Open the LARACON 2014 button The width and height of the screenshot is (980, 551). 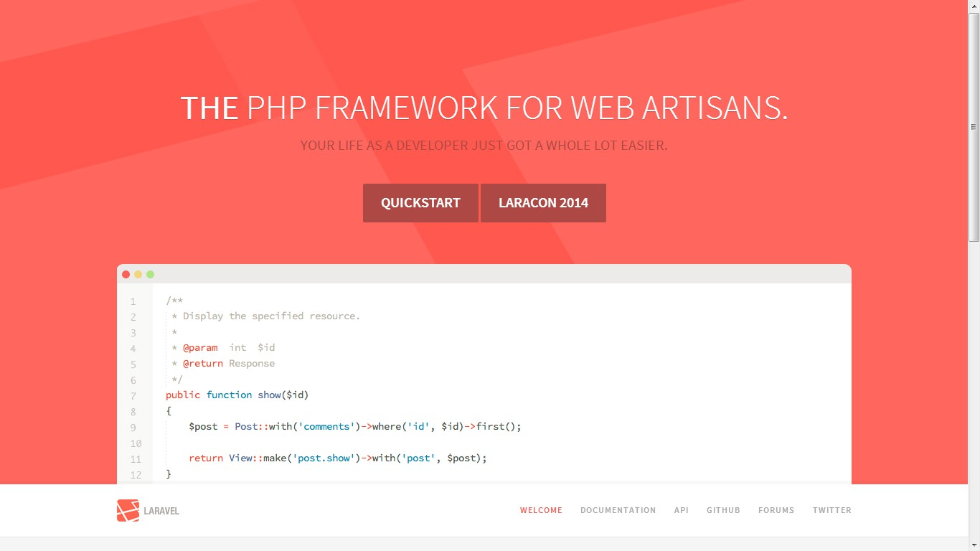pyautogui.click(x=543, y=203)
